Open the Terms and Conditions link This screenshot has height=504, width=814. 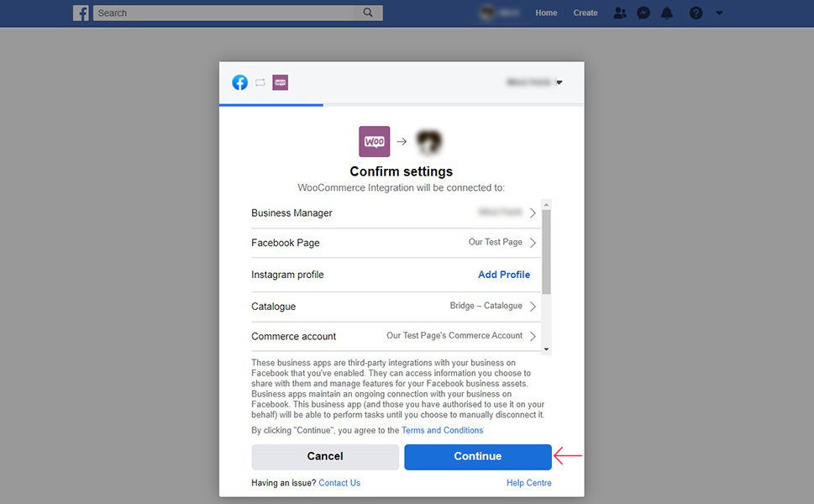click(442, 430)
